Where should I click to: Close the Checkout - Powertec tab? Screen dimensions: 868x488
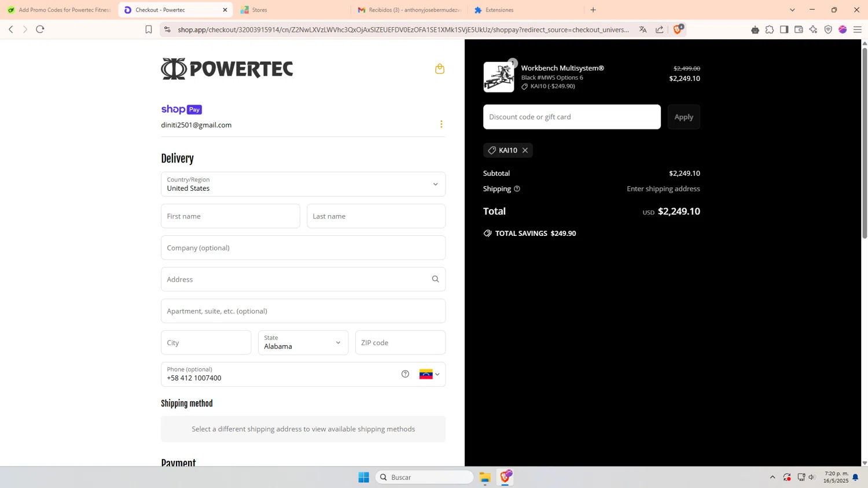click(x=225, y=10)
